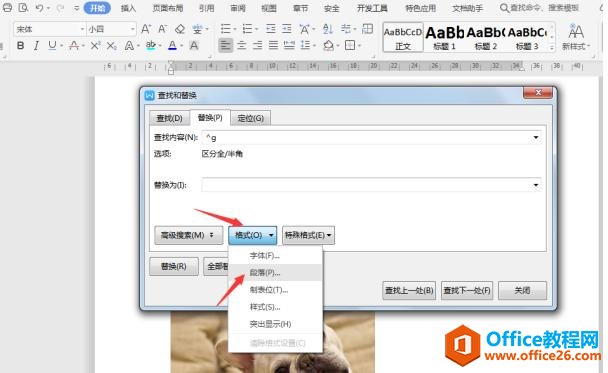This screenshot has height=373, width=608.
Task: Open the 格式(O) dropdown button
Action: click(252, 235)
